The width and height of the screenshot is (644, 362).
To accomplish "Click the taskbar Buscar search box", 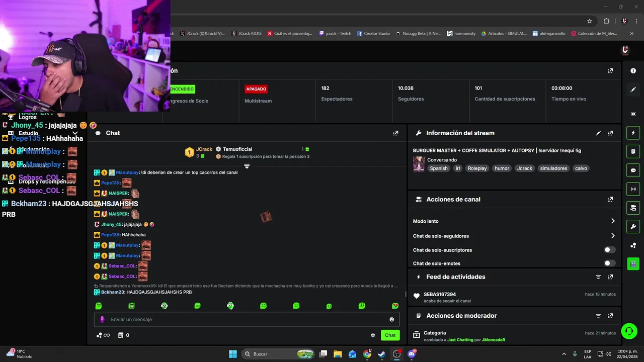I will coord(279,354).
